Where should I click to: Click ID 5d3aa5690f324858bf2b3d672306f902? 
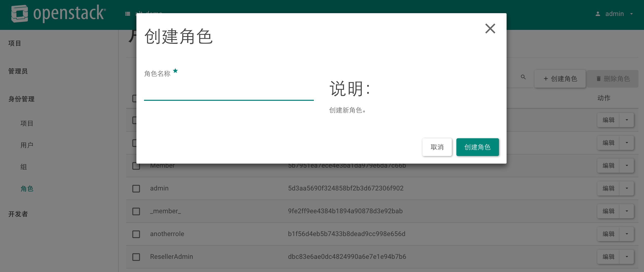[346, 188]
